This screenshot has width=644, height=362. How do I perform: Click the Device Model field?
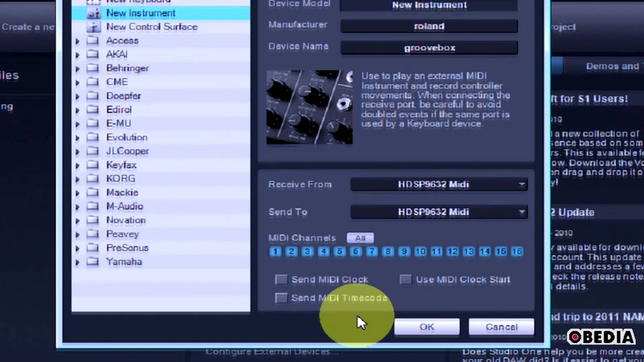(x=429, y=5)
